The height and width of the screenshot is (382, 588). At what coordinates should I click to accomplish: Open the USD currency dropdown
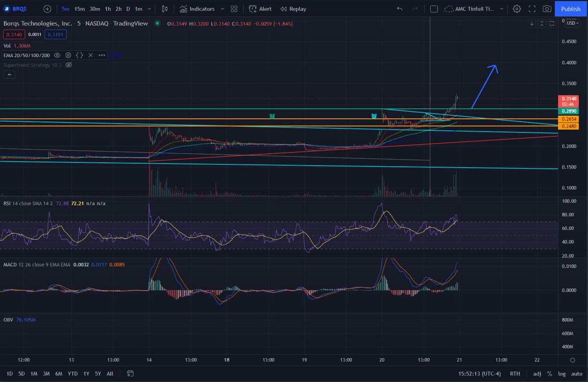coord(572,23)
